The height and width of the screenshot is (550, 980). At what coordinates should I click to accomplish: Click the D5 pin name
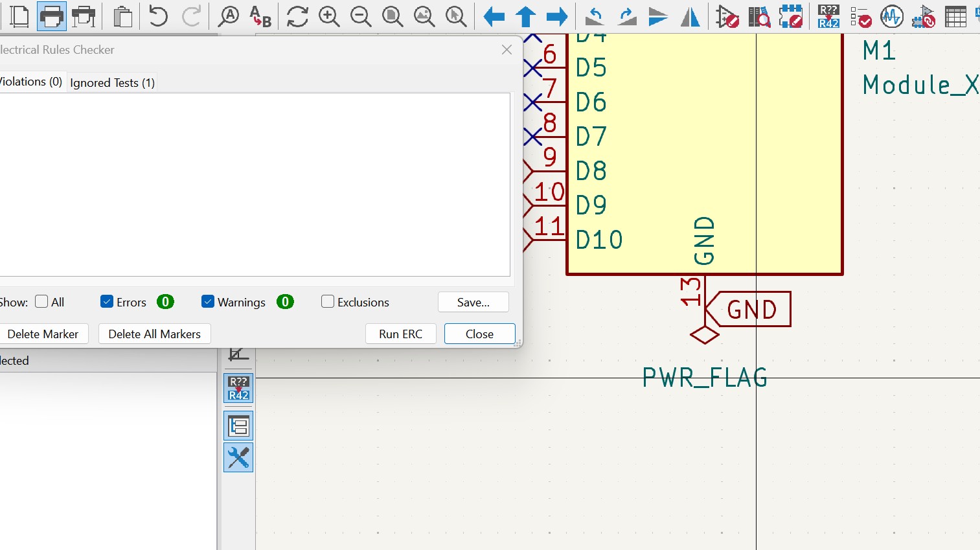(591, 67)
